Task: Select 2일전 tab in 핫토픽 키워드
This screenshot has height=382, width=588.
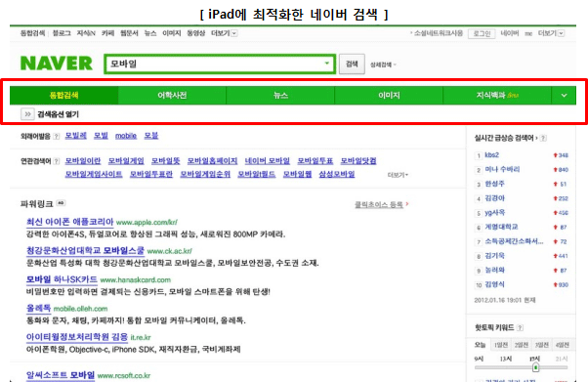Action: coord(522,345)
